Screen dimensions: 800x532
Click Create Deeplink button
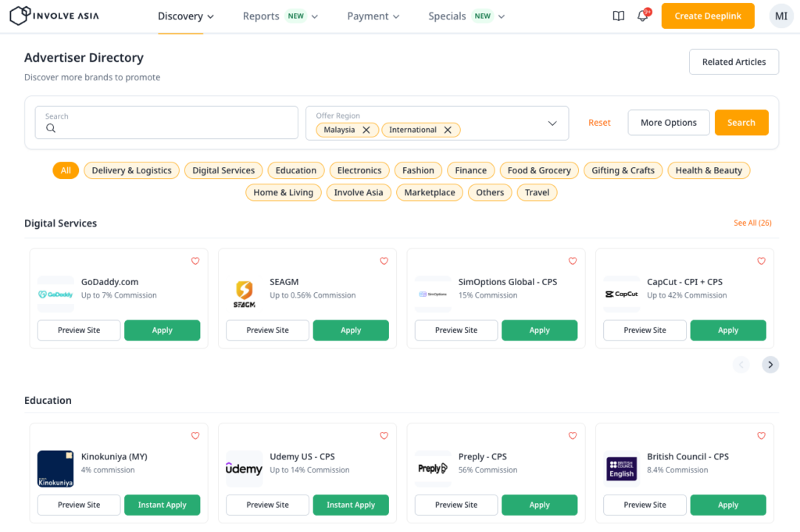click(708, 16)
